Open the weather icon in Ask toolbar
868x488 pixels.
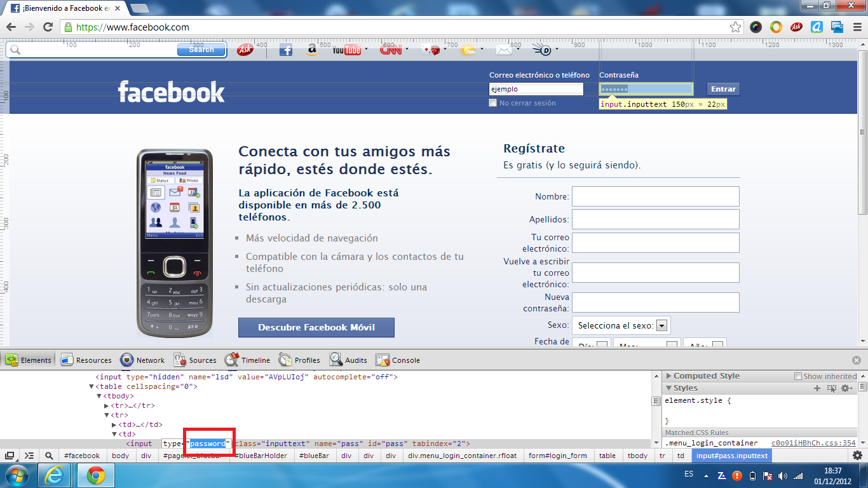pyautogui.click(x=468, y=50)
